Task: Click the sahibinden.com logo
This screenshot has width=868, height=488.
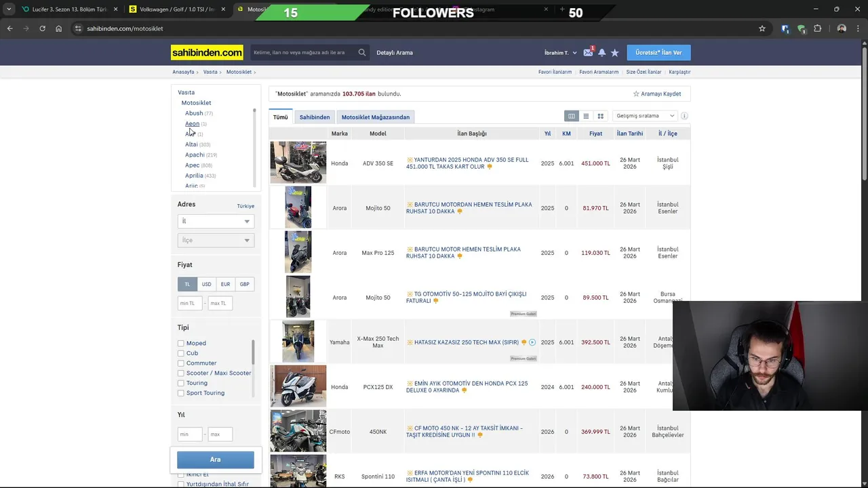Action: [207, 52]
